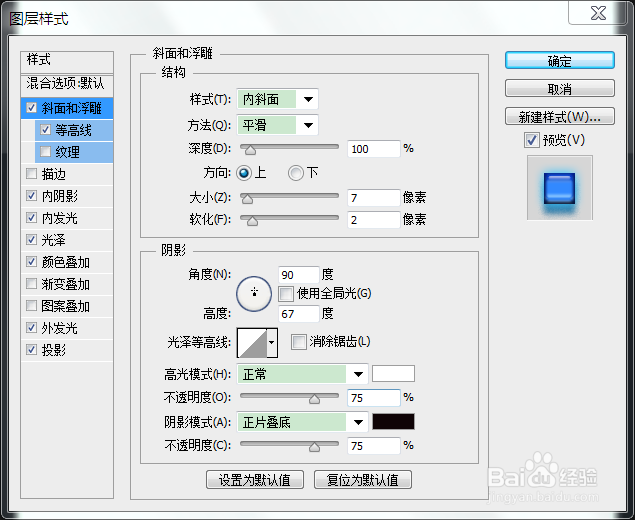Click the shadow opacity field 不透明度(C)
Viewport: 635px width, 520px height.
point(374,446)
